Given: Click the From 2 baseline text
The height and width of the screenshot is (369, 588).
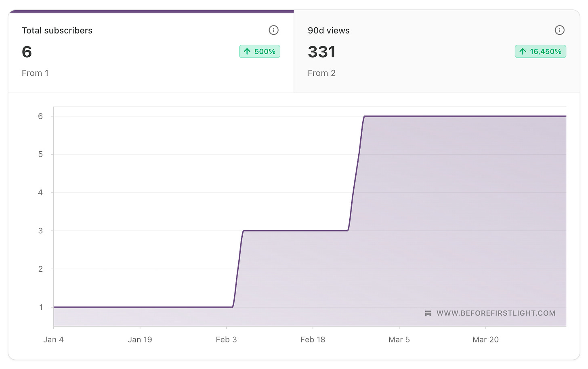Looking at the screenshot, I should pyautogui.click(x=321, y=73).
